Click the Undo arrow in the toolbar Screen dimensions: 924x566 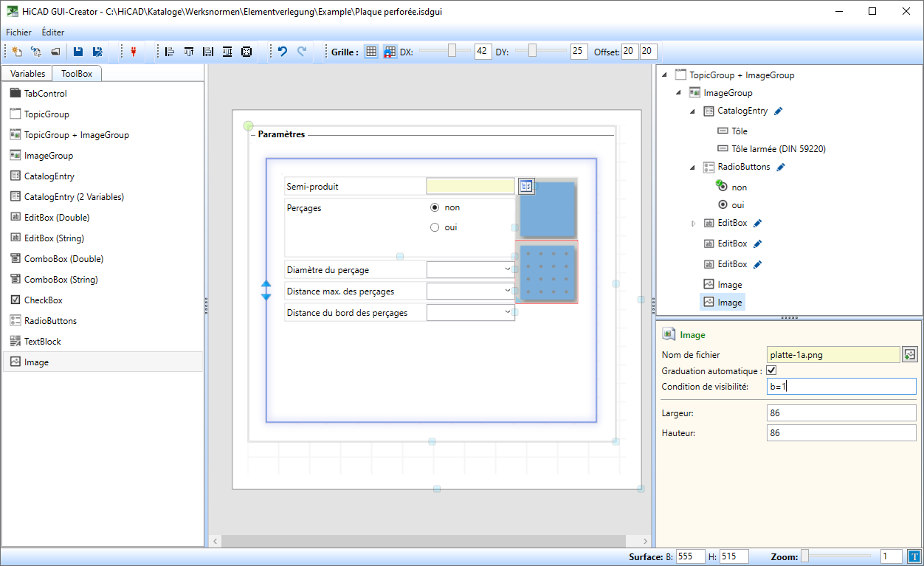[282, 52]
